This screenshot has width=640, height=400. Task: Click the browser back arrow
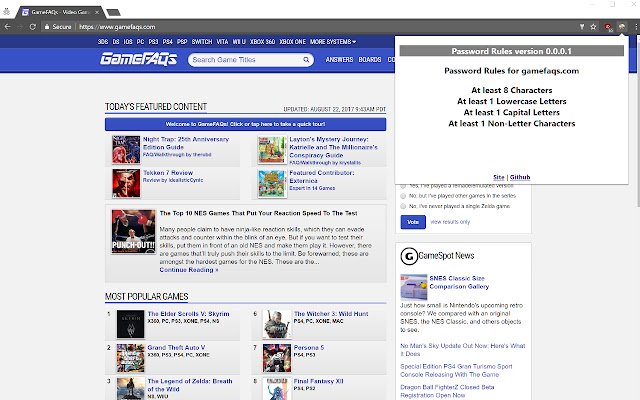pyautogui.click(x=7, y=27)
